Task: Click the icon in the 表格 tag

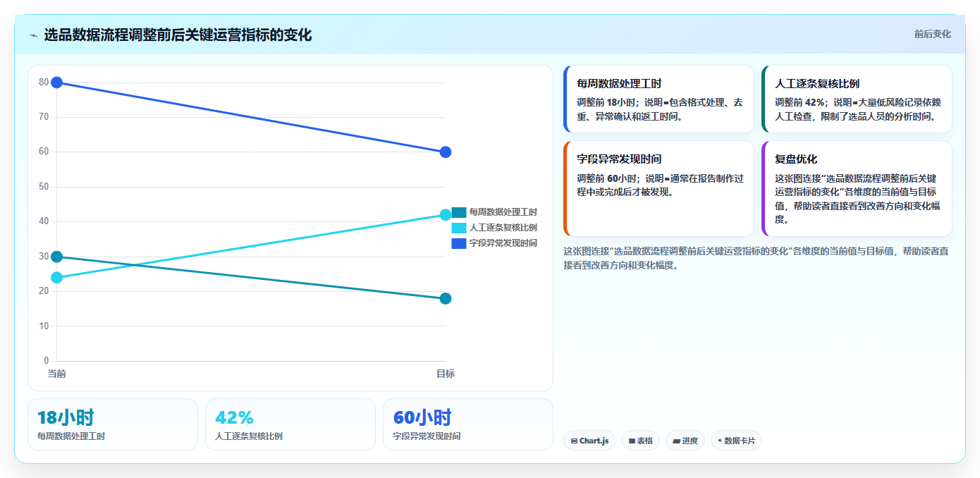Action: [x=632, y=441]
